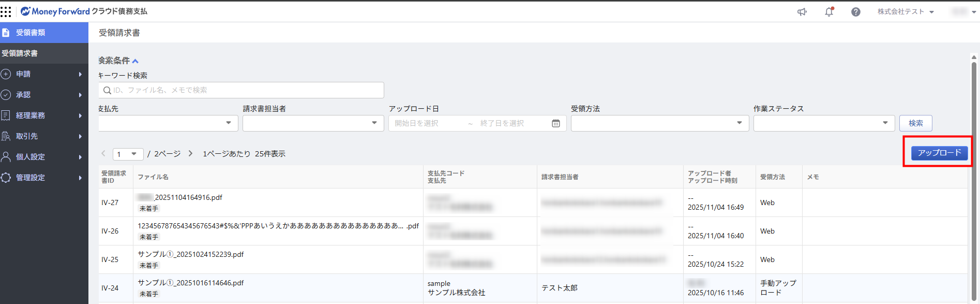Image resolution: width=980 pixels, height=304 pixels.
Task: Expand the 管理設定 sidebar menu
Action: pyautogui.click(x=44, y=178)
